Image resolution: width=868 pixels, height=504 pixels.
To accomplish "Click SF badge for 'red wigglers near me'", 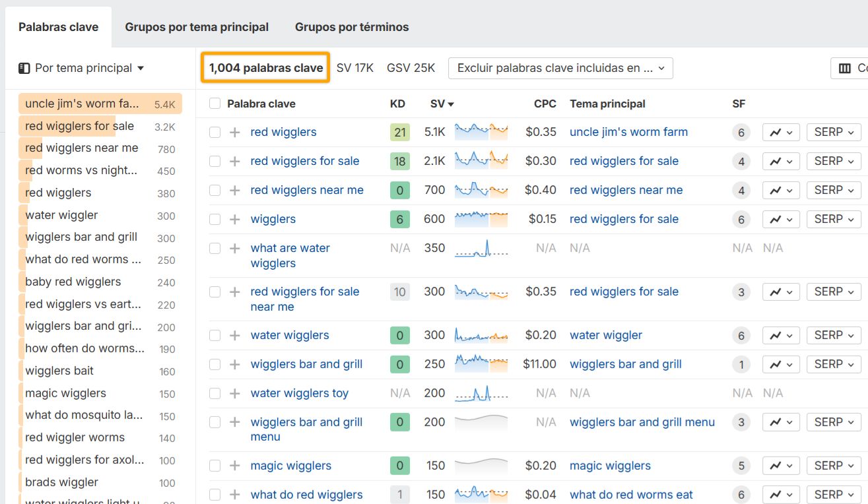I will coord(741,191).
